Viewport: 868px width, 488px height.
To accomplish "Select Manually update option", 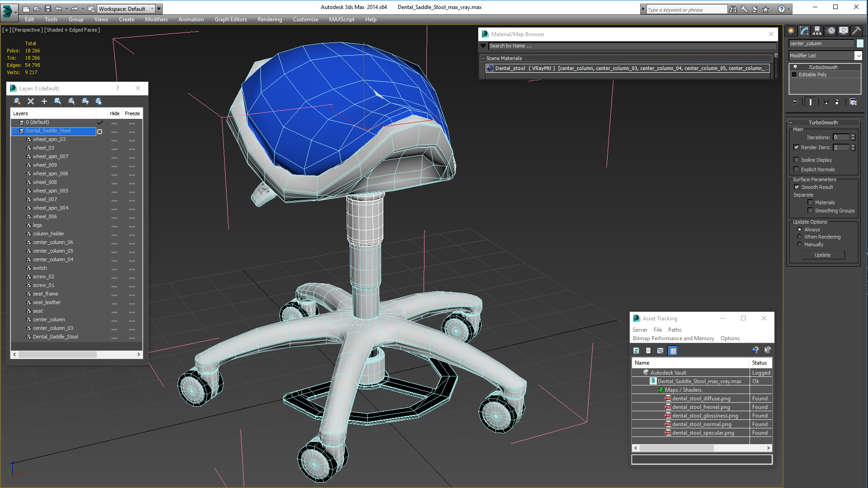I will 799,244.
